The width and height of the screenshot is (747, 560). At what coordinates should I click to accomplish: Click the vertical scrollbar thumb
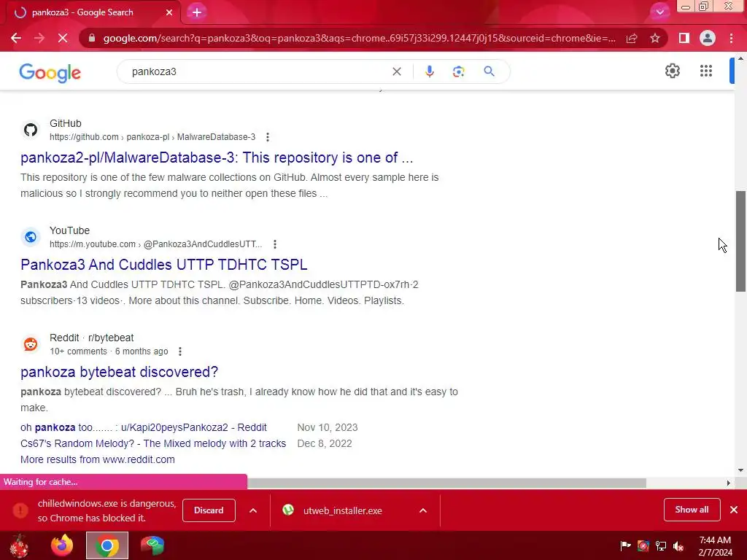click(740, 241)
